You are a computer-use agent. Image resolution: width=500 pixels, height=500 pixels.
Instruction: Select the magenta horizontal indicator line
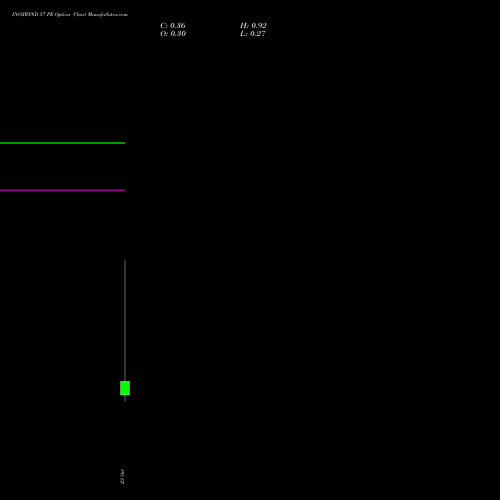(x=63, y=190)
